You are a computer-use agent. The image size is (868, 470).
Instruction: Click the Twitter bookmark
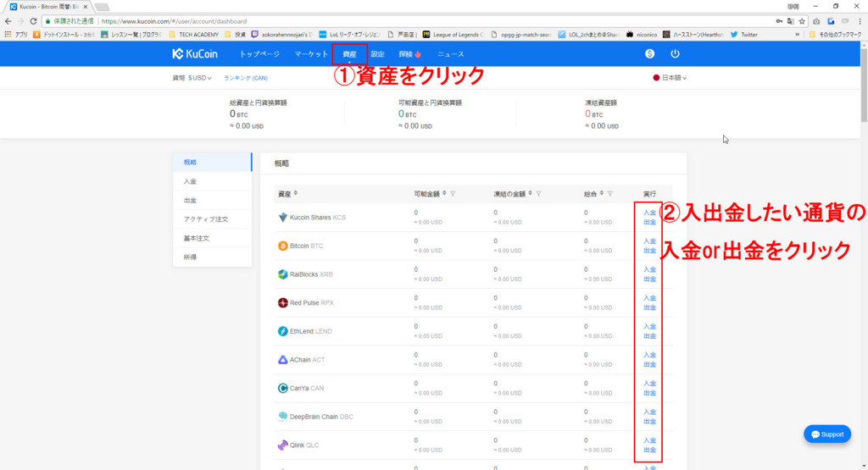coord(743,34)
